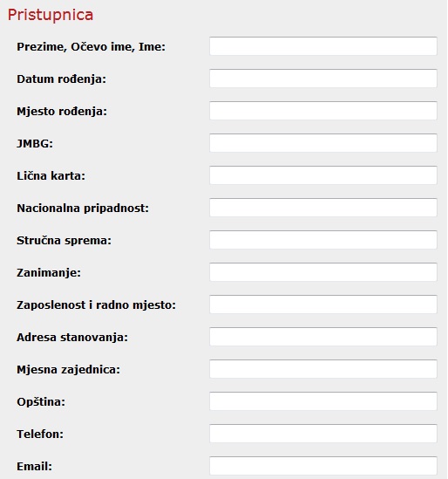Click the Opština label text
This screenshot has width=448, height=479.
pyautogui.click(x=41, y=402)
